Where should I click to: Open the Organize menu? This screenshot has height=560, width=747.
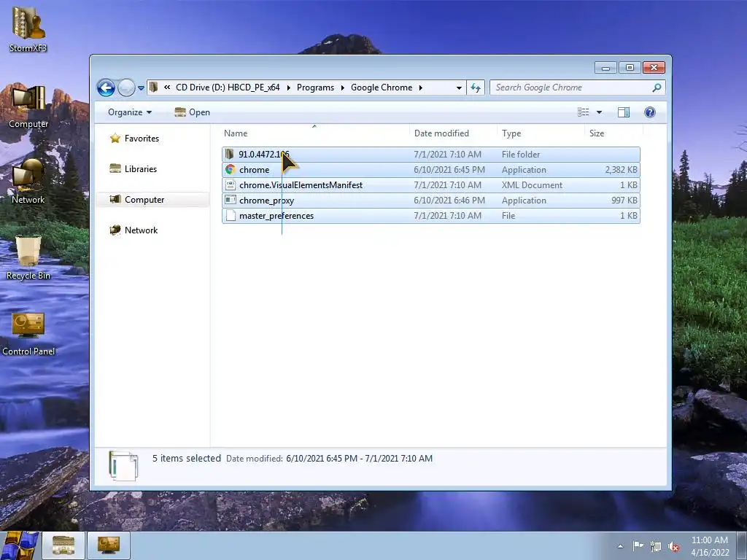(130, 112)
